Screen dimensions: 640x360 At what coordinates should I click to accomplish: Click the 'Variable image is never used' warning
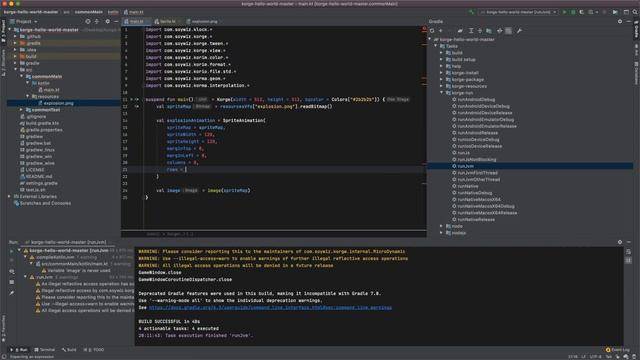[79, 270]
